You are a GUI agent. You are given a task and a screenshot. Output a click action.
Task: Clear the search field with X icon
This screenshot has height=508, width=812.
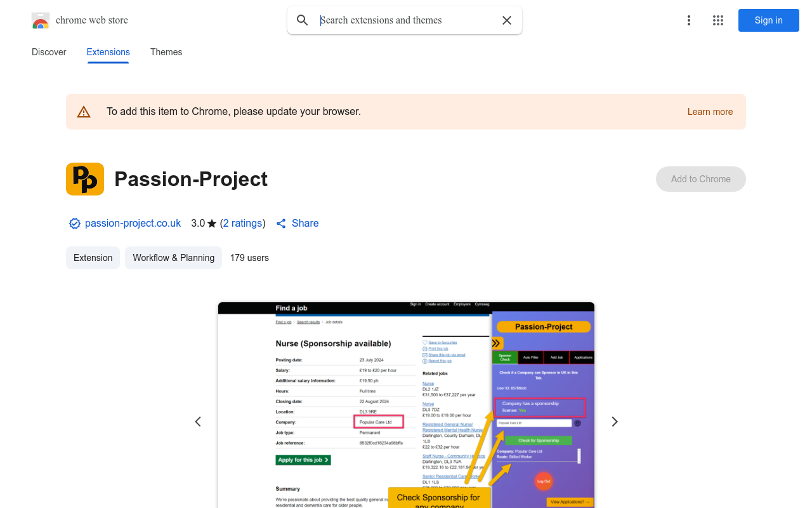tap(507, 20)
